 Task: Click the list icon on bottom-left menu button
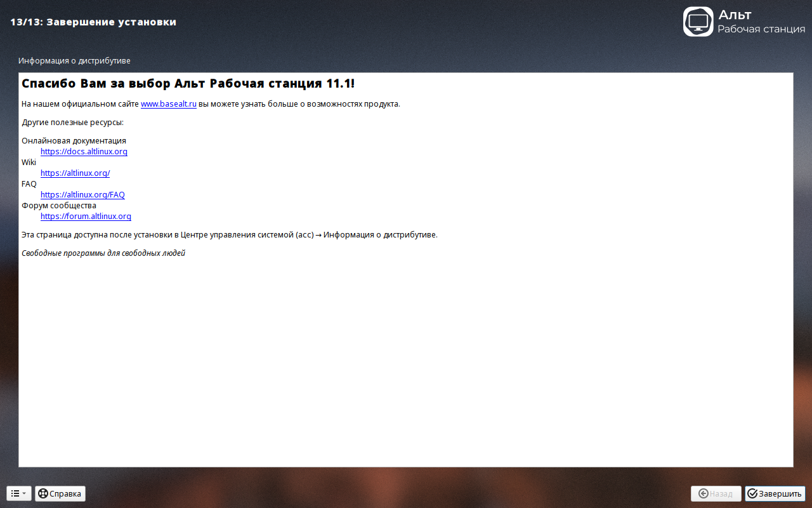click(x=14, y=493)
